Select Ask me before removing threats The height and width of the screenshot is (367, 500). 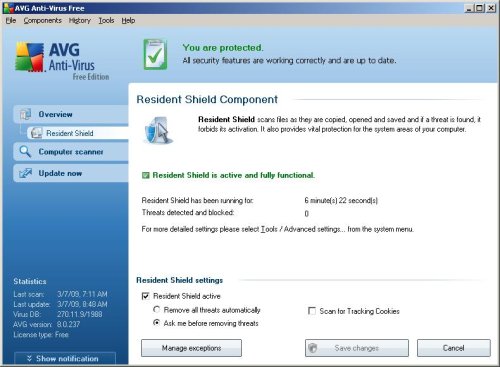tap(156, 323)
